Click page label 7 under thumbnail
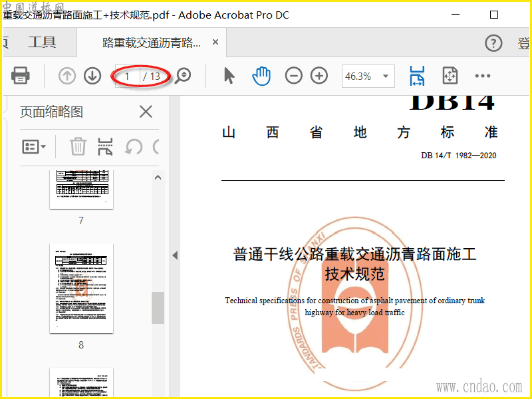This screenshot has height=399, width=532. pyautogui.click(x=81, y=221)
